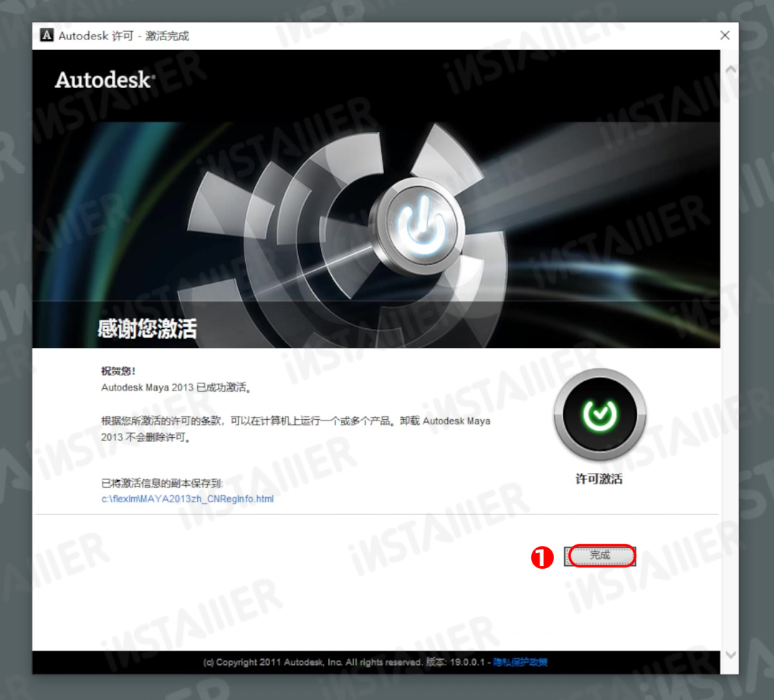
Task: Click the window title 'Autodesk 许可 - 激活完成'
Action: (x=123, y=36)
